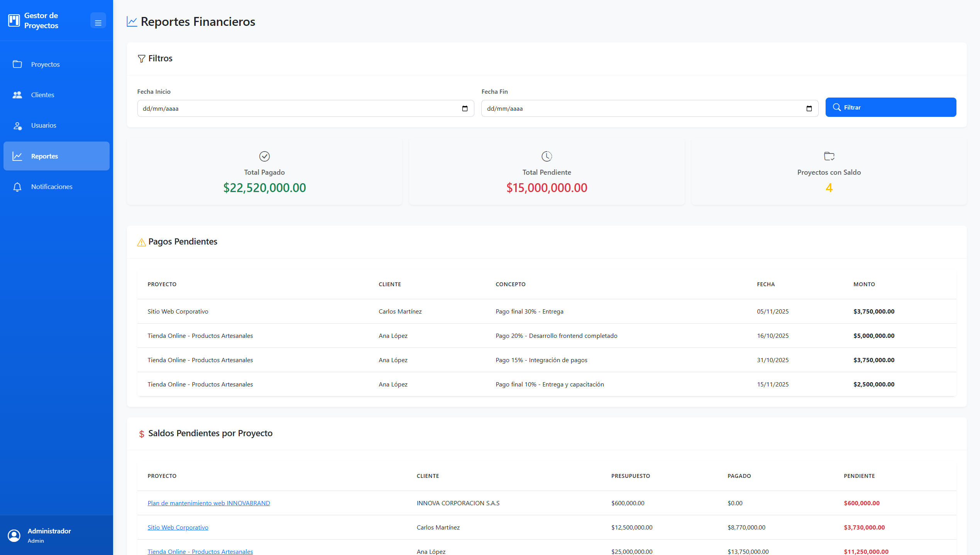Go to the Usuarios menu item
This screenshot has height=555, width=980.
pyautogui.click(x=44, y=126)
